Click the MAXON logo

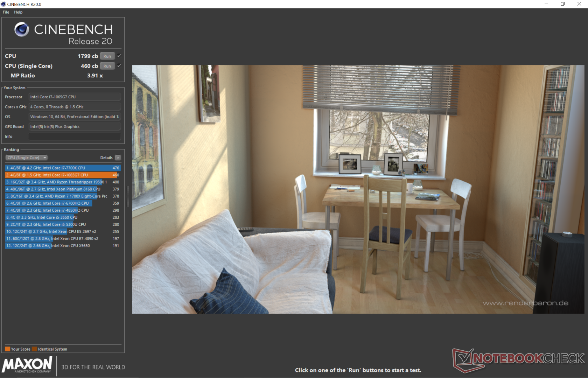(27, 364)
